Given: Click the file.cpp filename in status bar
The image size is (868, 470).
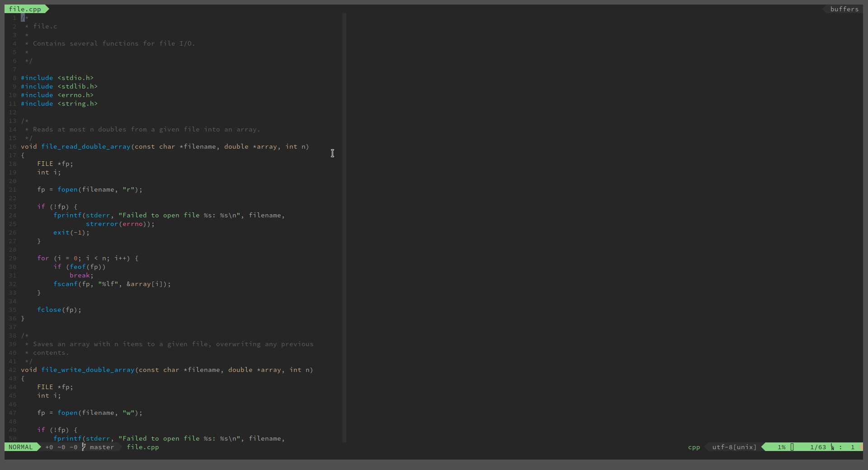Looking at the screenshot, I should tap(143, 447).
